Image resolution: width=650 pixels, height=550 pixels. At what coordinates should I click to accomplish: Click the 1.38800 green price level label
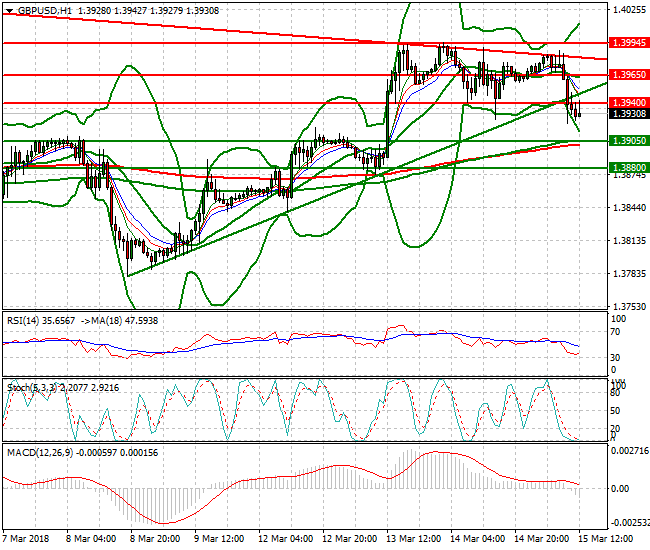[629, 167]
